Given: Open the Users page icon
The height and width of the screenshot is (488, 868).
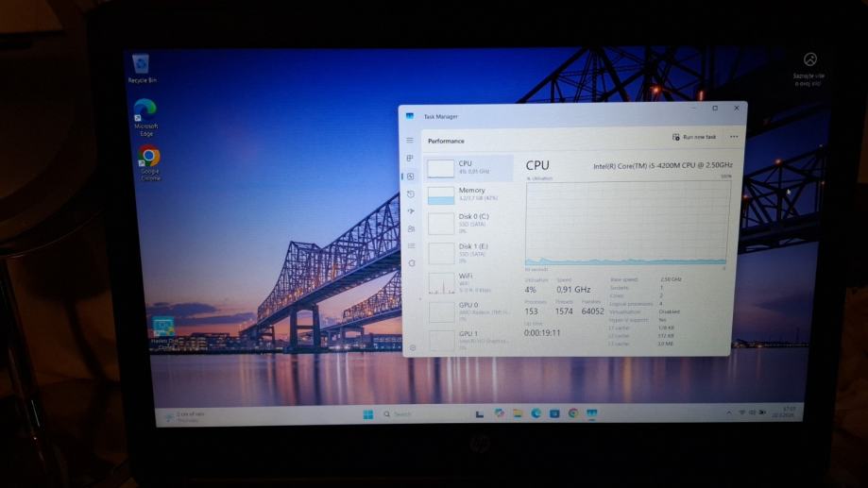Looking at the screenshot, I should coord(411,228).
